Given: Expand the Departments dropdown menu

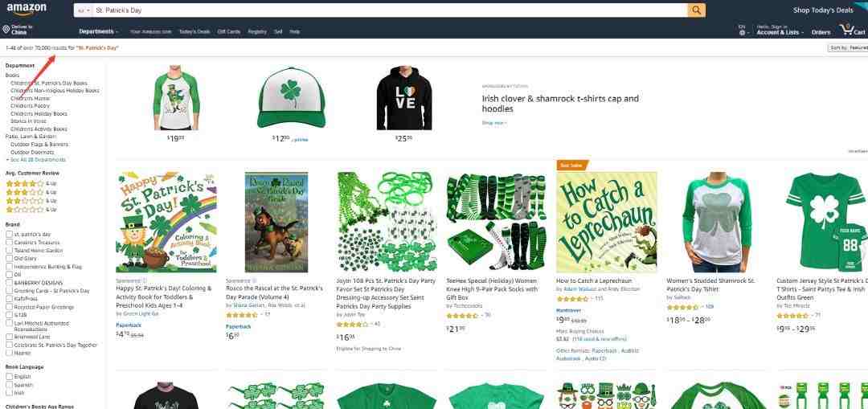Looking at the screenshot, I should [x=99, y=31].
